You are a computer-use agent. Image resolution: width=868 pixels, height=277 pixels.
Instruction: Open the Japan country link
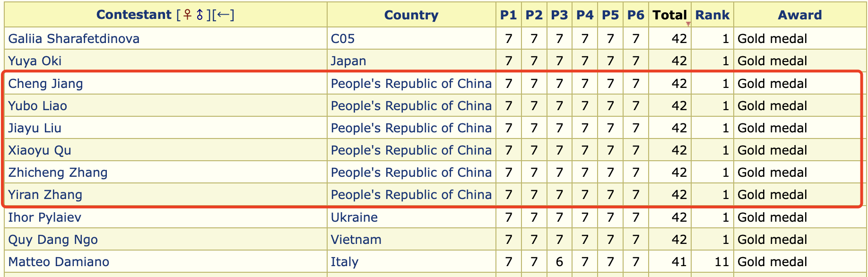348,61
